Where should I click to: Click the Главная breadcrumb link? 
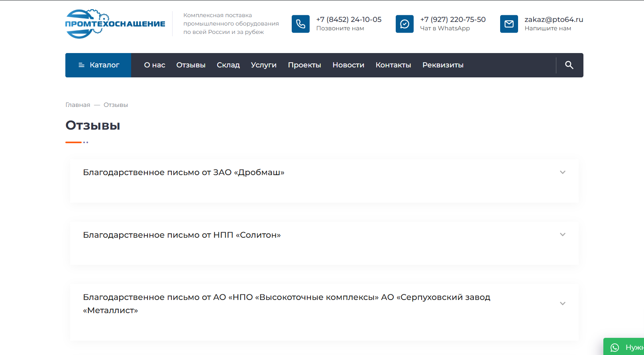tap(78, 105)
